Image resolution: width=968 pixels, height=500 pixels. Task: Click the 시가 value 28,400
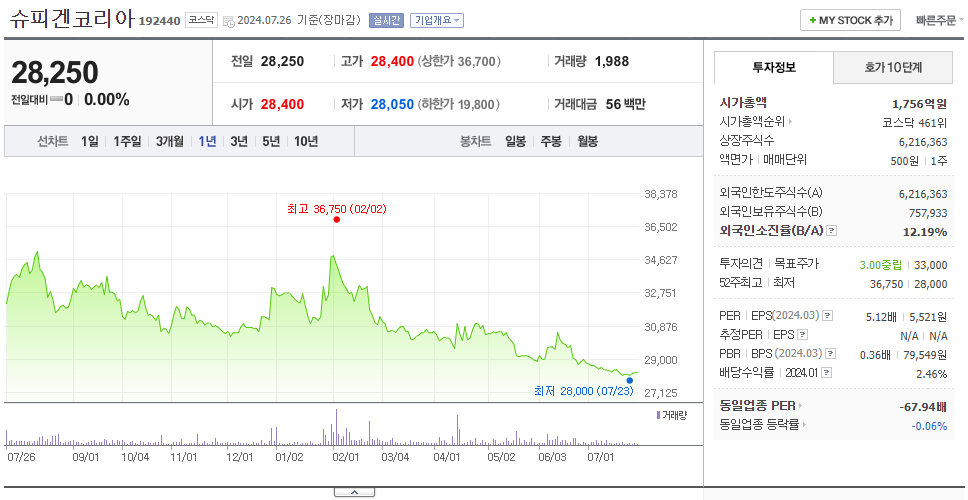coord(283,105)
